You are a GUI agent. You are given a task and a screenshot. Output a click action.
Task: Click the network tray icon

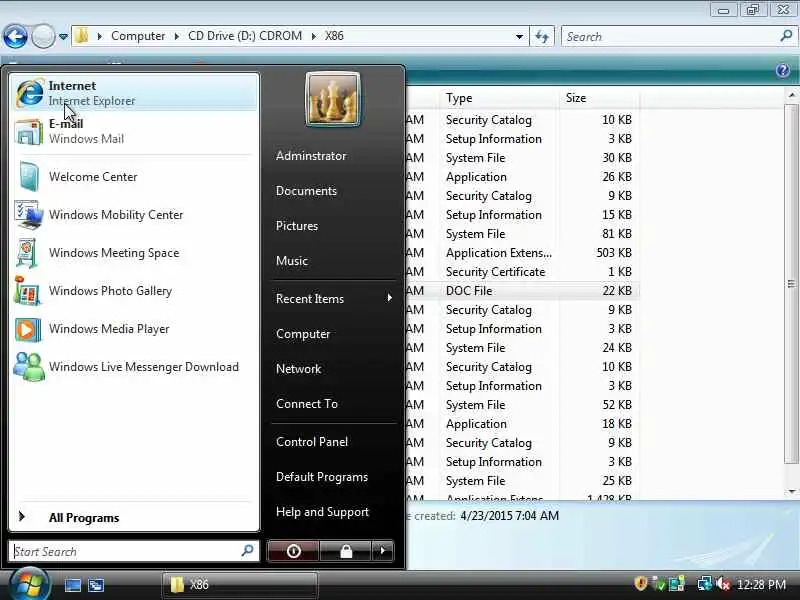pos(705,584)
